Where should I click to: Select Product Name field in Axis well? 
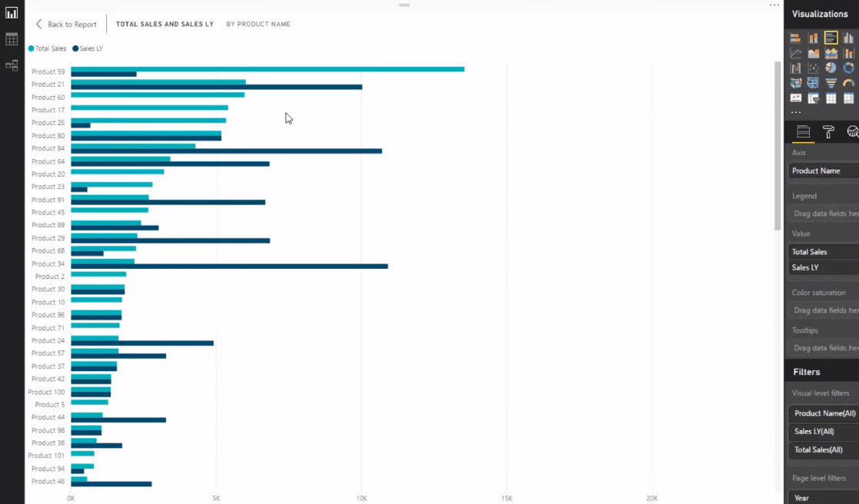tap(824, 171)
